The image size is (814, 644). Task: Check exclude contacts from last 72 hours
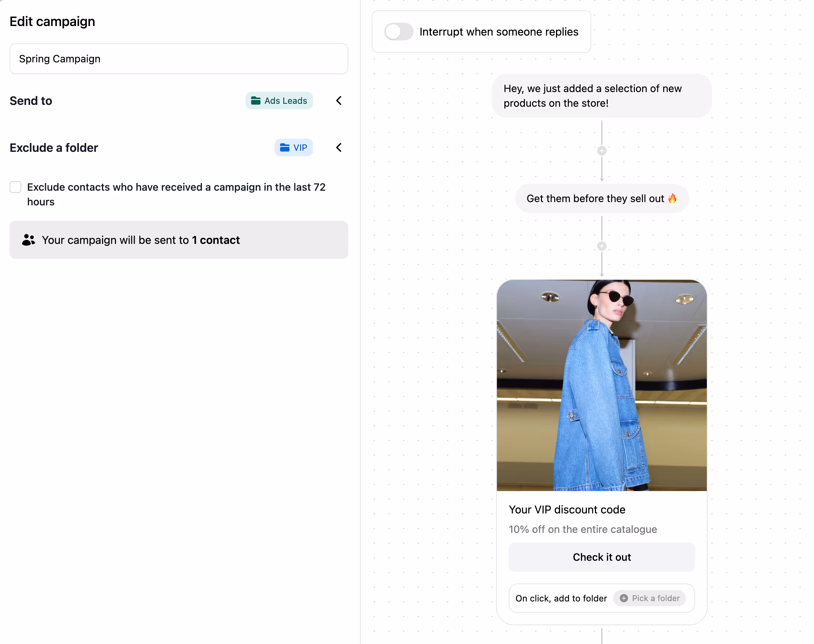coord(15,187)
